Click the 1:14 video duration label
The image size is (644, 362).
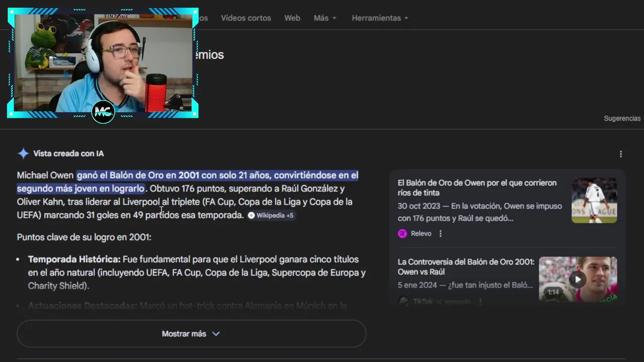(553, 292)
